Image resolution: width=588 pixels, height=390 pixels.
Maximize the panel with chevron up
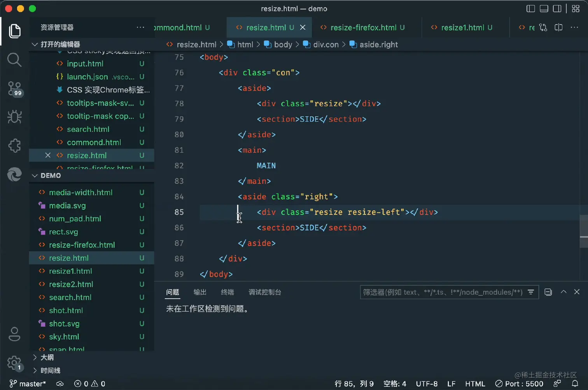[563, 292]
